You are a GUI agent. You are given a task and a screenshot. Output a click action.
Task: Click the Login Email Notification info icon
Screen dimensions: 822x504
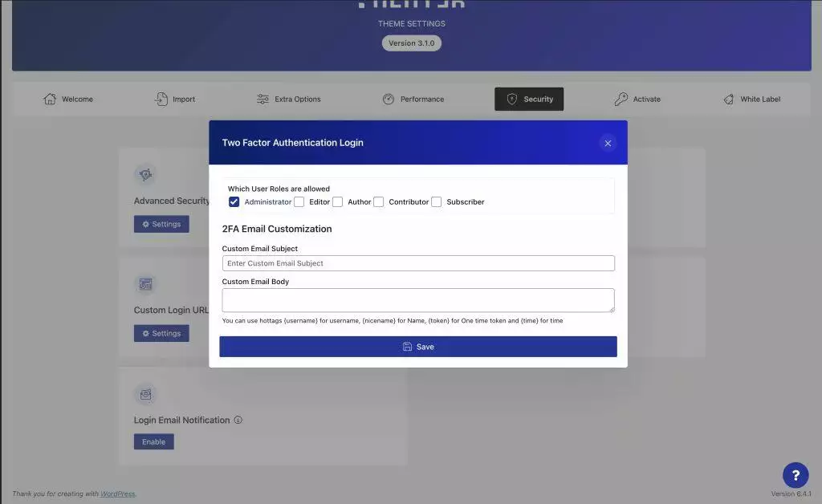(238, 420)
